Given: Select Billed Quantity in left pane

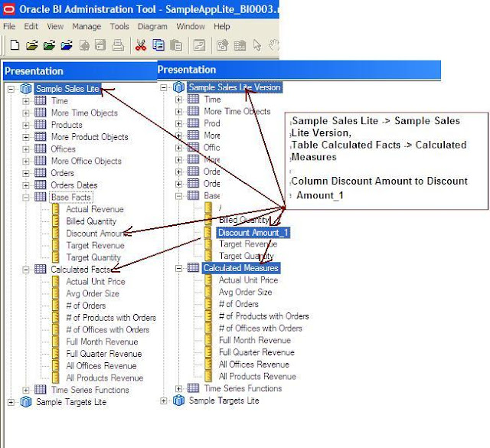Looking at the screenshot, I should coord(91,221).
